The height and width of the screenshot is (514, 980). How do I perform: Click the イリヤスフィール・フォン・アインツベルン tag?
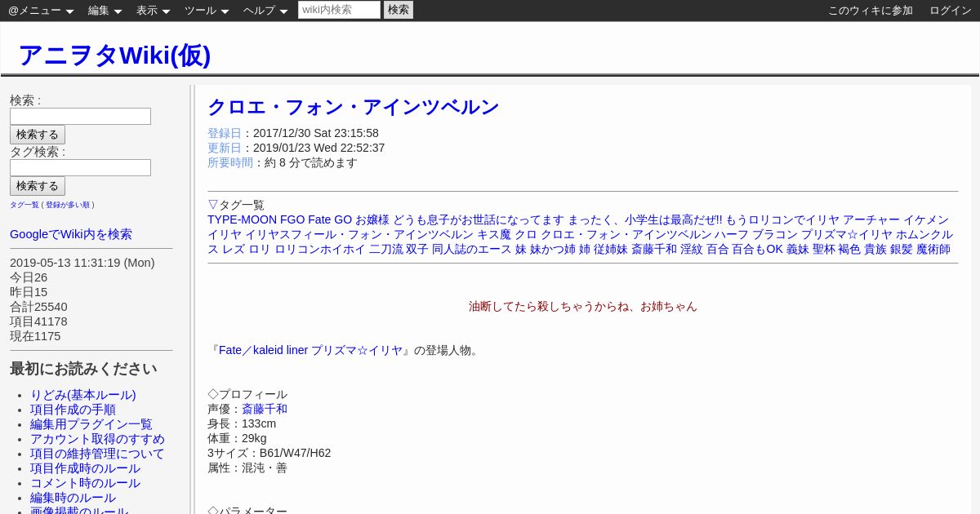click(359, 234)
